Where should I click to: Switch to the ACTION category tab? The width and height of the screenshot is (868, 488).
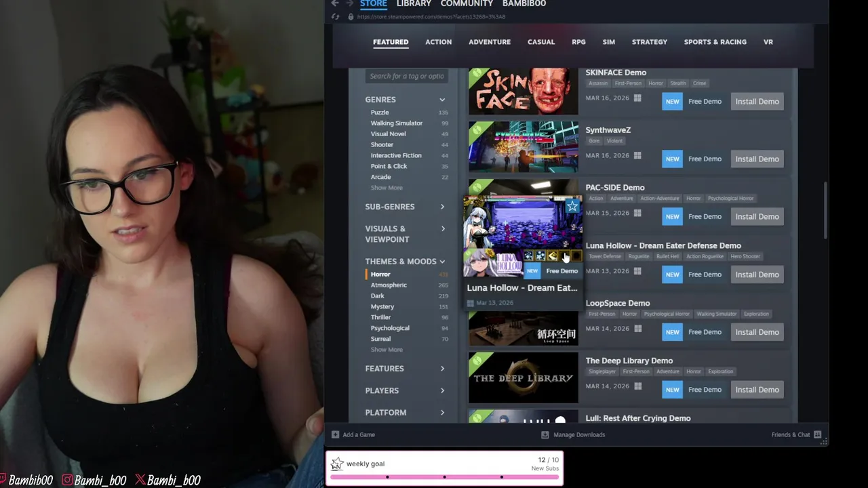click(x=438, y=42)
